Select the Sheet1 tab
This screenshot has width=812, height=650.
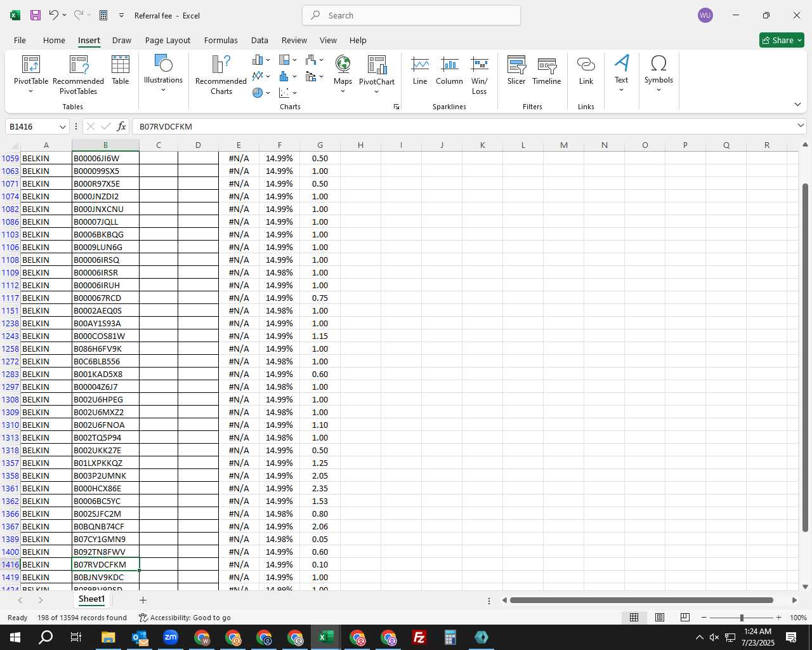[x=91, y=599]
